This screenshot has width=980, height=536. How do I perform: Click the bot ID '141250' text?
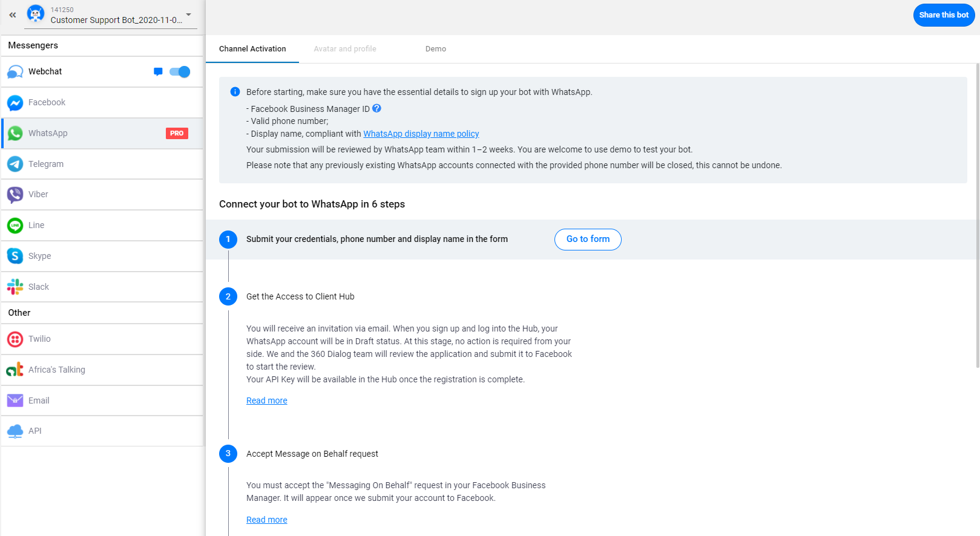pos(62,10)
